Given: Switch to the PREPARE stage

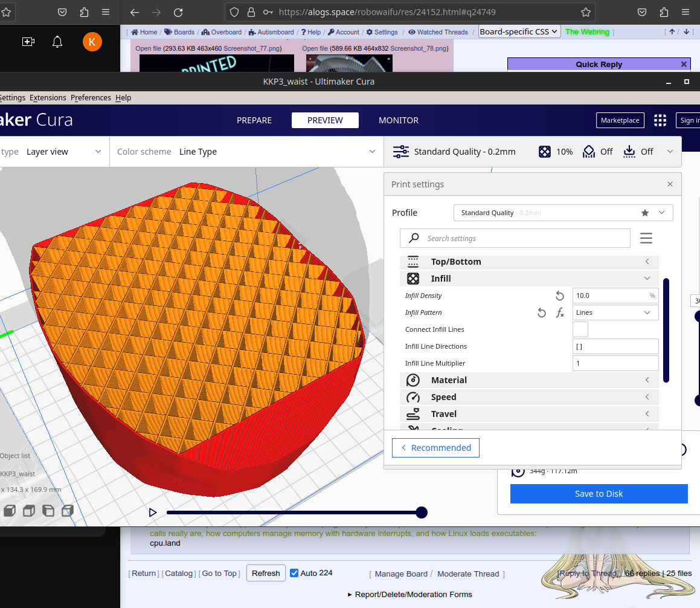Looking at the screenshot, I should 254,120.
